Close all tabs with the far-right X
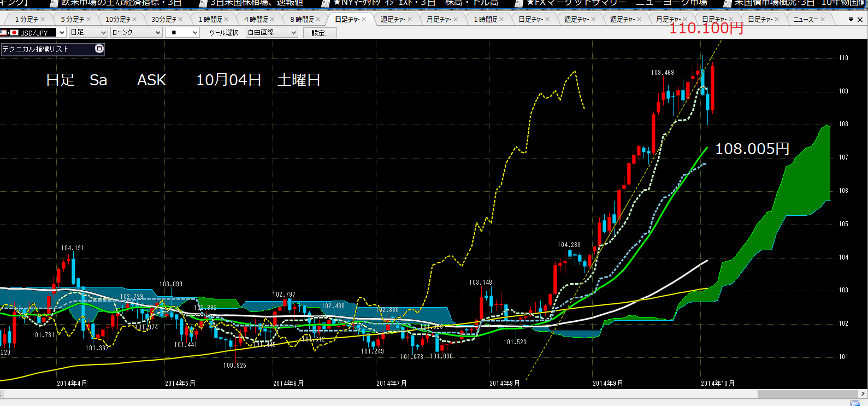This screenshot has width=868, height=406. click(860, 20)
